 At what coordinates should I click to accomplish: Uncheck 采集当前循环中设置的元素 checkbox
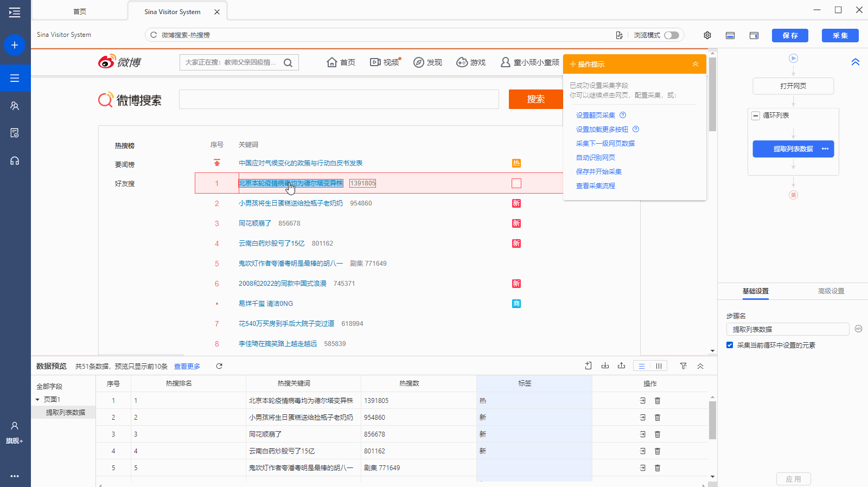pos(730,345)
